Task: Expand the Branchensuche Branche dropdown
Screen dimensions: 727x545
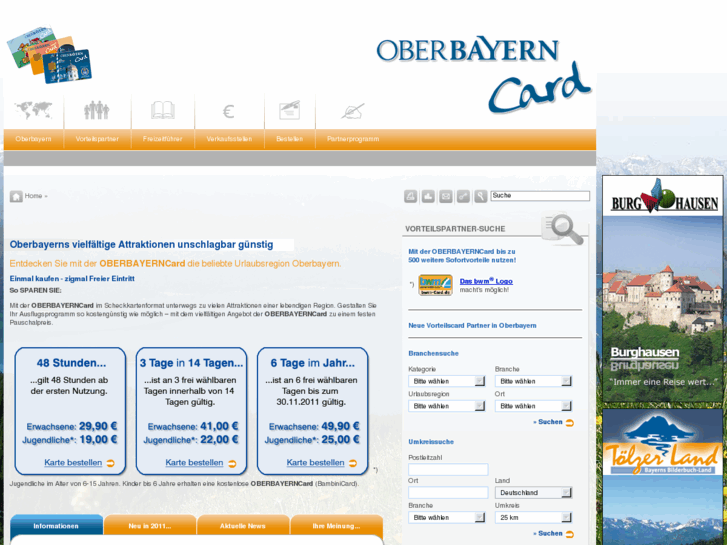Action: 533,381
